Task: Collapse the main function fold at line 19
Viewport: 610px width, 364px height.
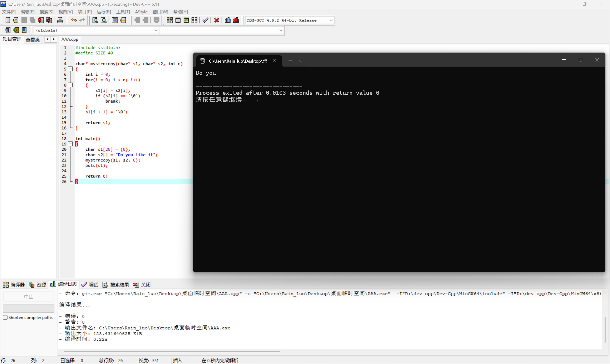Action: point(70,144)
